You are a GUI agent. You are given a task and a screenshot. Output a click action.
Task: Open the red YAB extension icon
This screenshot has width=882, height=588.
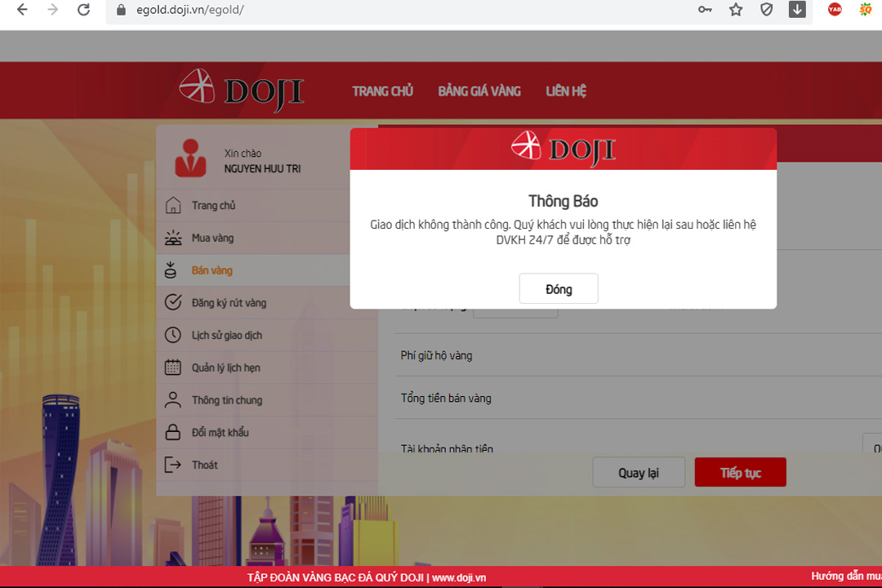(x=835, y=10)
